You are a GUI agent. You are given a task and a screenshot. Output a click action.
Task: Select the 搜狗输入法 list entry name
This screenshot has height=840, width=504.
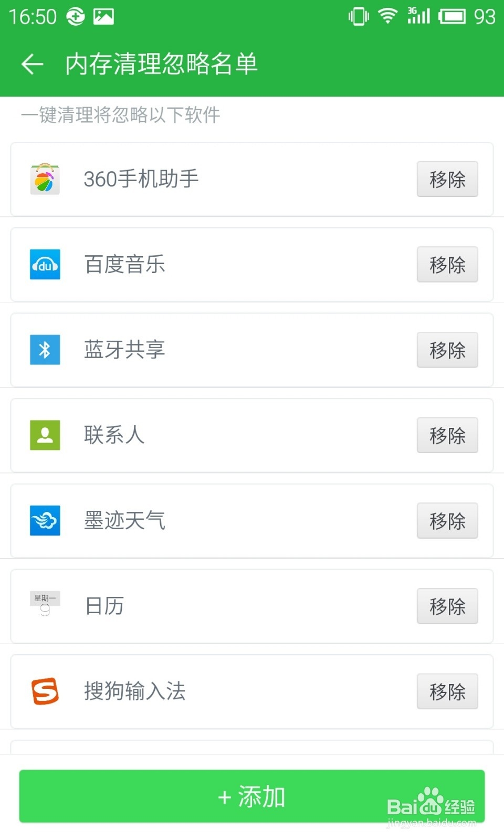[x=135, y=691]
